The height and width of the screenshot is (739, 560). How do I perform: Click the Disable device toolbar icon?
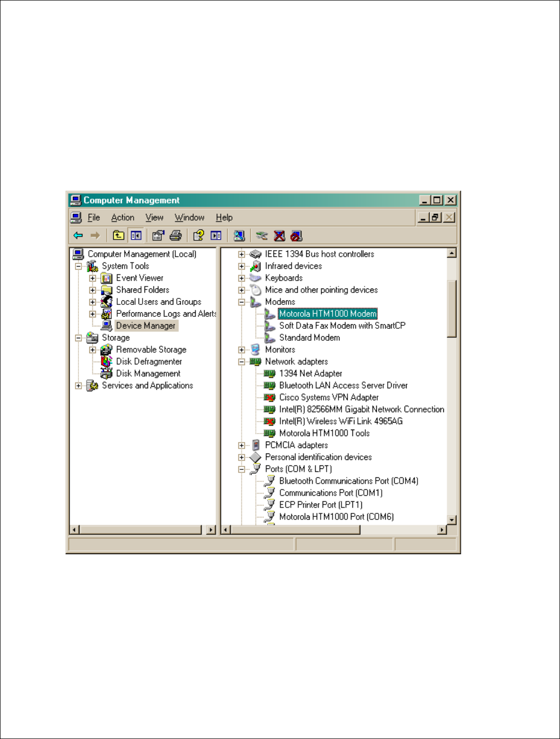point(296,235)
